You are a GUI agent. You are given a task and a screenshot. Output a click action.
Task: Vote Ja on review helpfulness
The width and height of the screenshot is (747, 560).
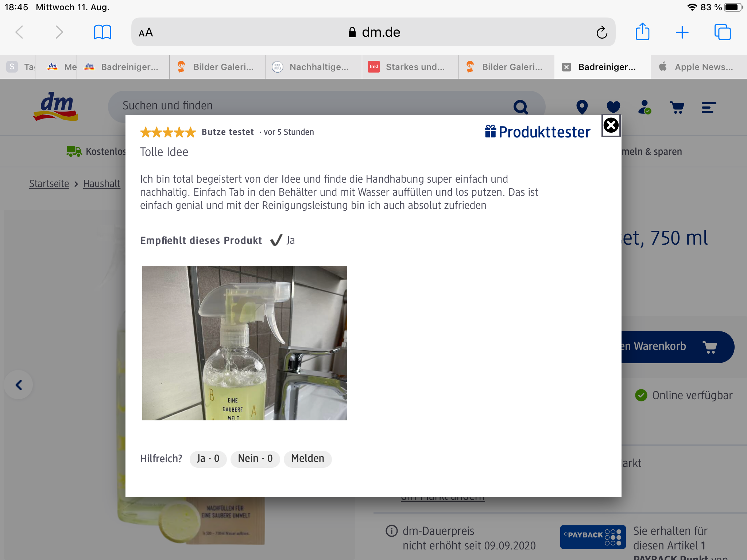coord(208,459)
